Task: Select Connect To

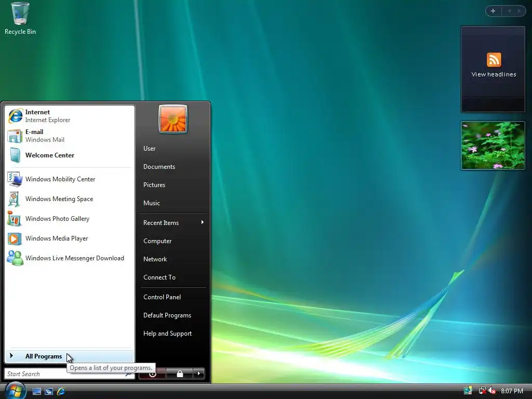Action: pos(173,277)
